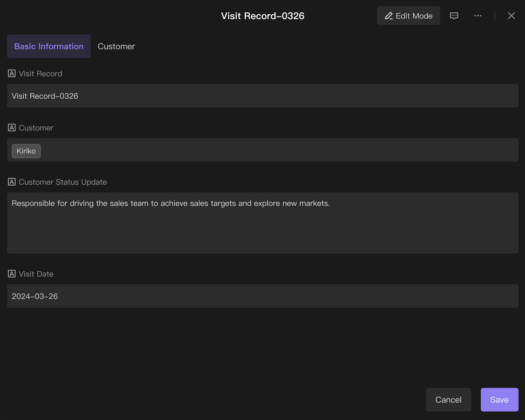Switch to the Customer tab
The height and width of the screenshot is (420, 525).
[116, 46]
